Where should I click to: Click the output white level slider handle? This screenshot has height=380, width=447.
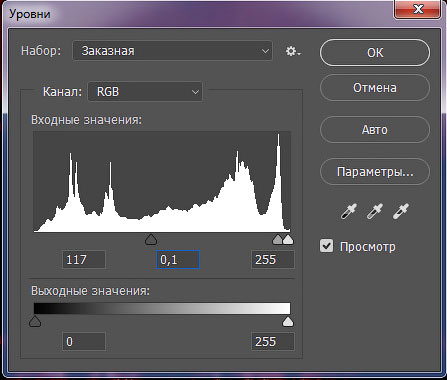pos(288,322)
